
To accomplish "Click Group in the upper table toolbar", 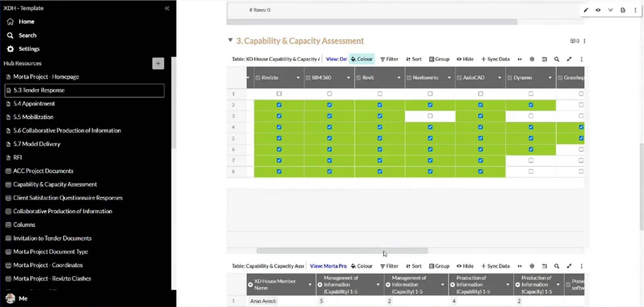I will (x=439, y=59).
